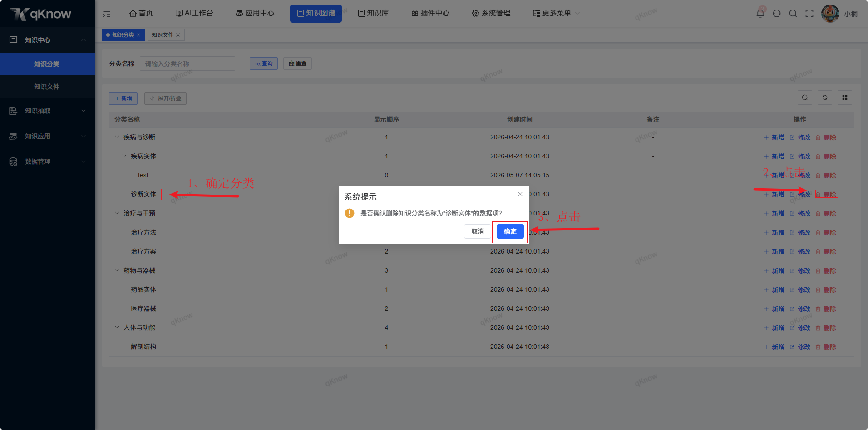This screenshot has width=868, height=430.
Task: Click the 重置 reset button
Action: (297, 64)
